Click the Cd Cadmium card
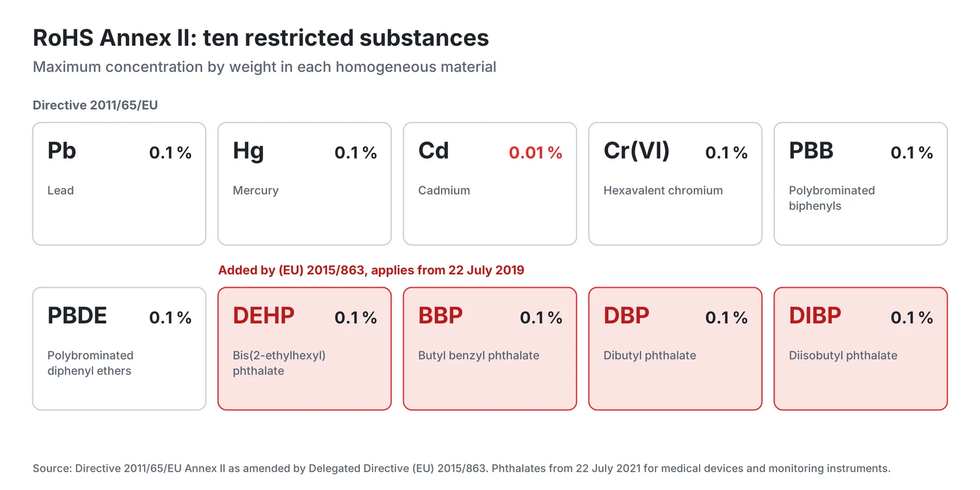The width and height of the screenshot is (980, 490). 490,184
